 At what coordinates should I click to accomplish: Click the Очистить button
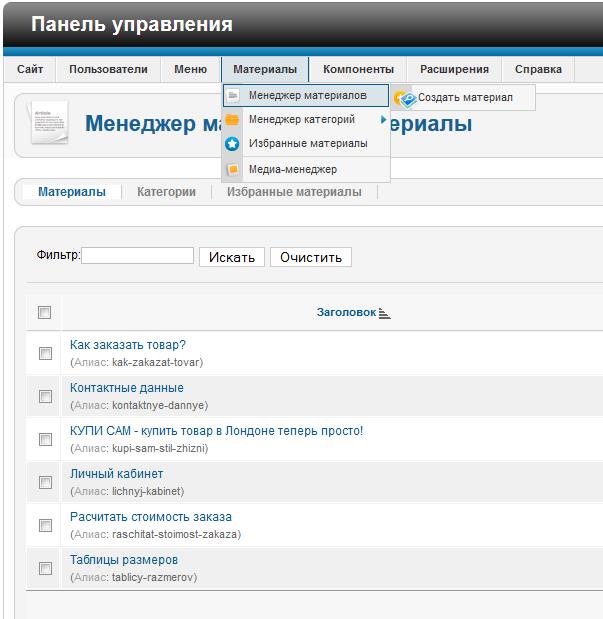pyautogui.click(x=311, y=257)
